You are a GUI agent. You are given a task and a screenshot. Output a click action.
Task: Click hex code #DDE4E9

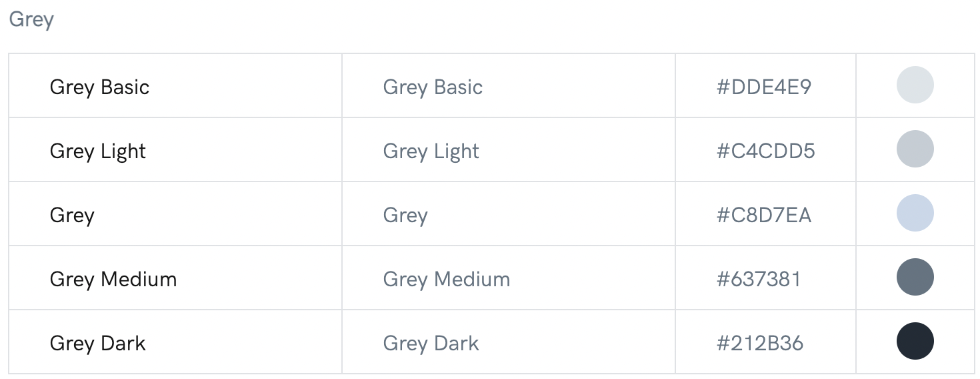tap(764, 87)
